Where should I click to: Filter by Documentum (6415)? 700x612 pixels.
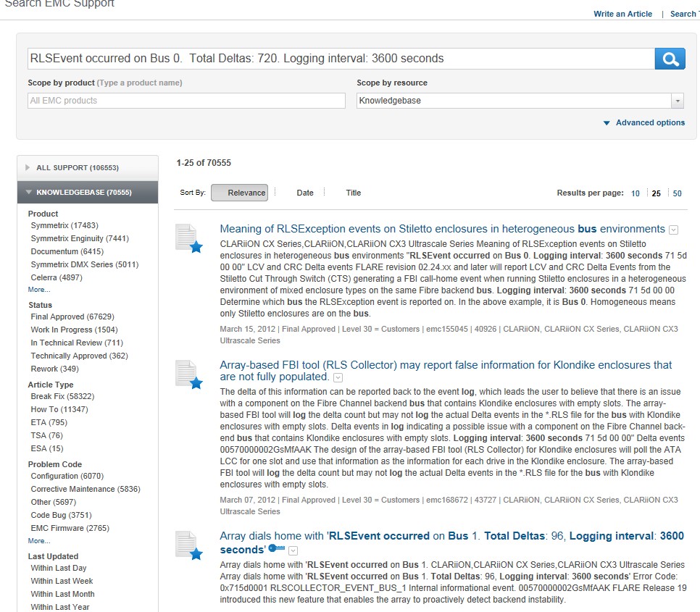tap(67, 251)
